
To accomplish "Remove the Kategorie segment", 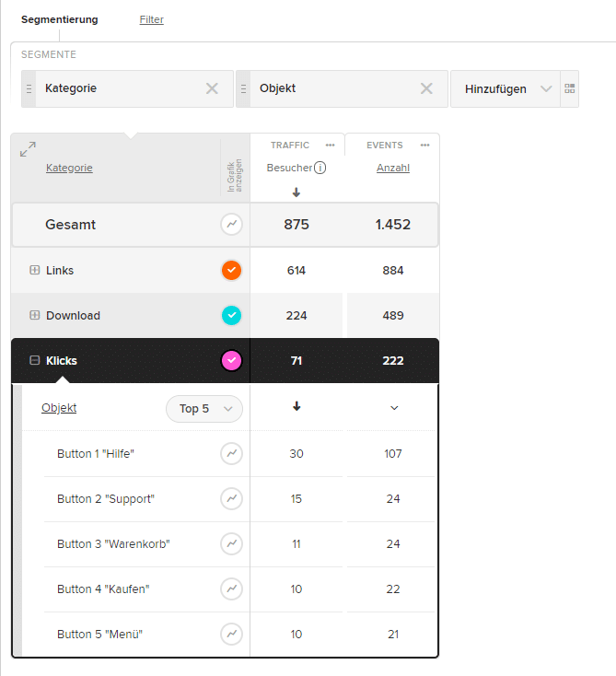I will [212, 88].
